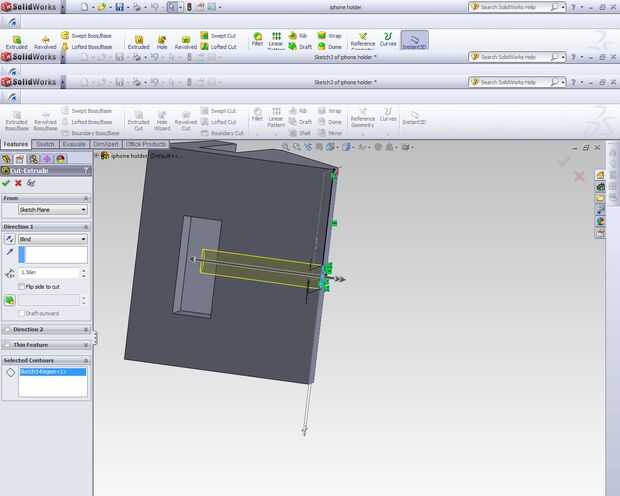Screen dimensions: 620x496
Task: Switch to the Evaluate tab
Action: (x=74, y=144)
